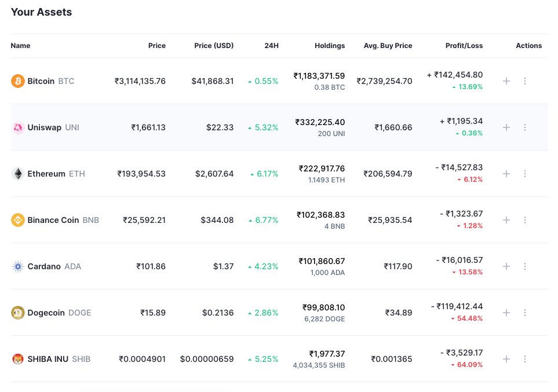Add a transaction with Dogecoin's plus icon

pos(506,313)
